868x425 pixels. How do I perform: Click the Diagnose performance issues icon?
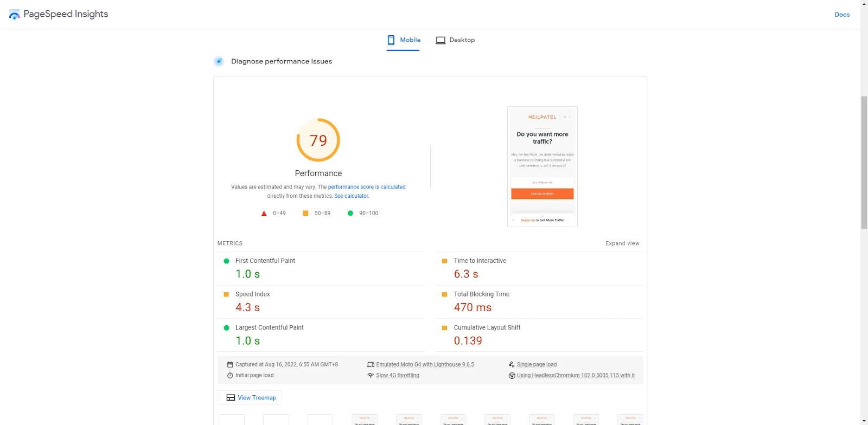coord(219,61)
